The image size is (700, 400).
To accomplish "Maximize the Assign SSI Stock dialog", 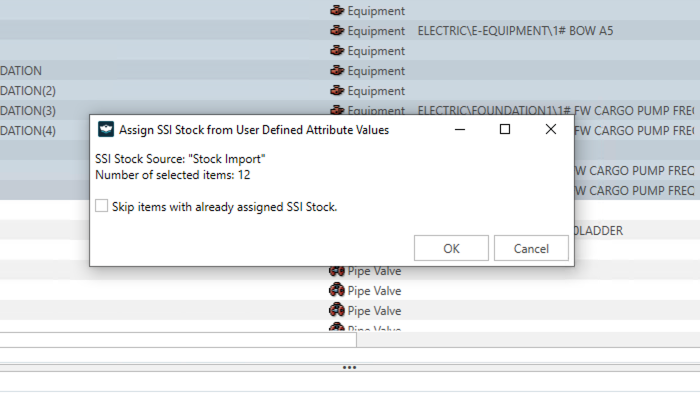I will coord(504,129).
